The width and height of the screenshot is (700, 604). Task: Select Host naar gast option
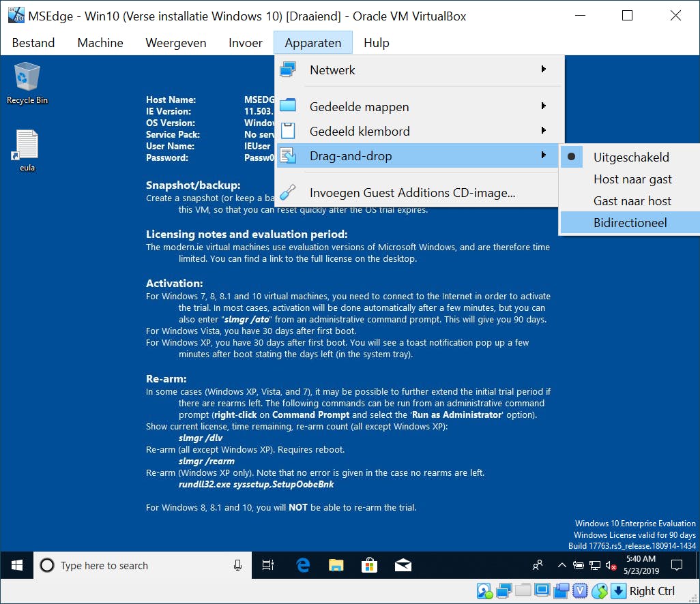(x=631, y=179)
